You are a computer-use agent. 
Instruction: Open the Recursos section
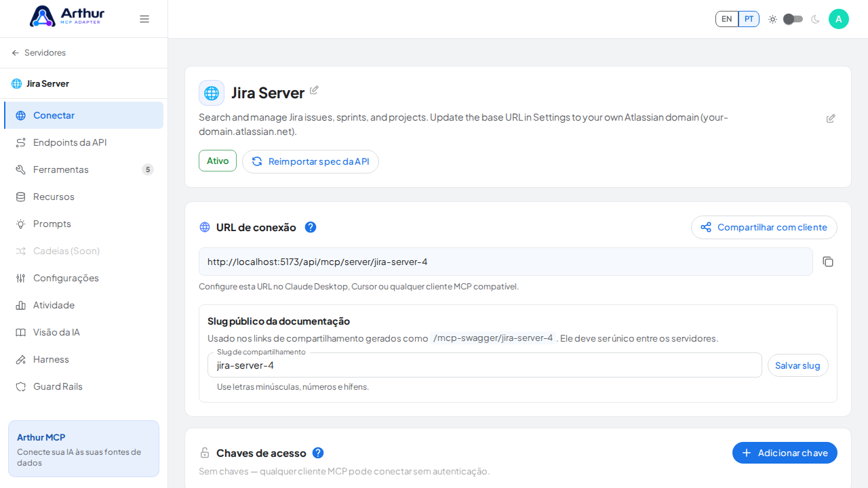click(x=83, y=197)
